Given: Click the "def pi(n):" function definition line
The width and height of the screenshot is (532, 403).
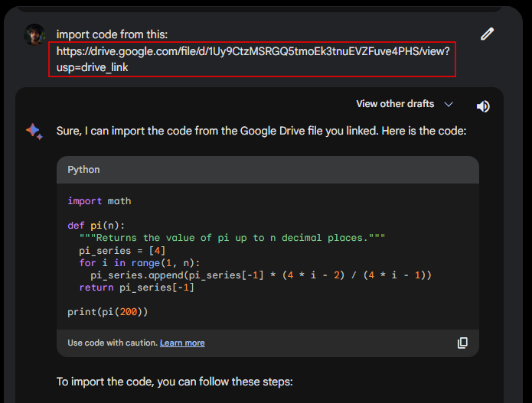Looking at the screenshot, I should [96, 226].
